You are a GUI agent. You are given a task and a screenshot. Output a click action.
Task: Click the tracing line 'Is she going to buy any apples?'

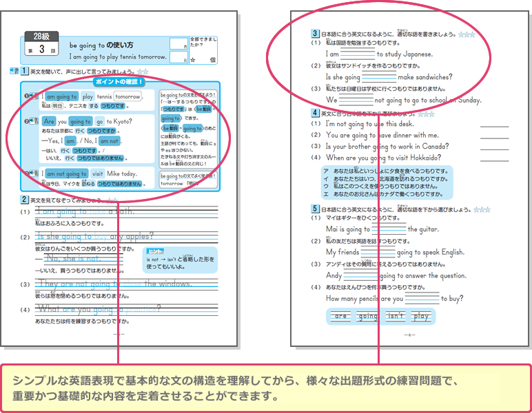(126, 237)
